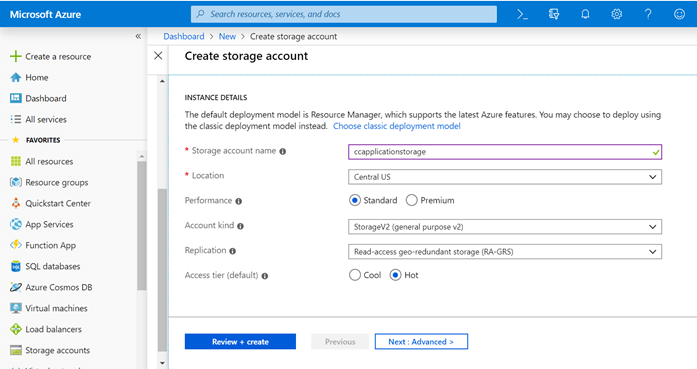This screenshot has width=697, height=369.
Task: Open the directory and subscription filter icon
Action: click(x=554, y=14)
